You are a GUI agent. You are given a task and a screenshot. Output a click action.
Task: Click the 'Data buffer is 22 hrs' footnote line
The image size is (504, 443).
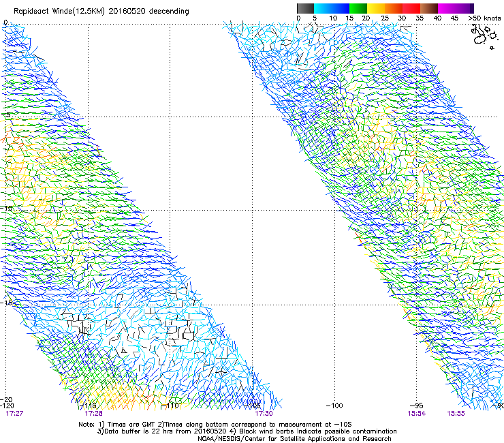pos(247,431)
